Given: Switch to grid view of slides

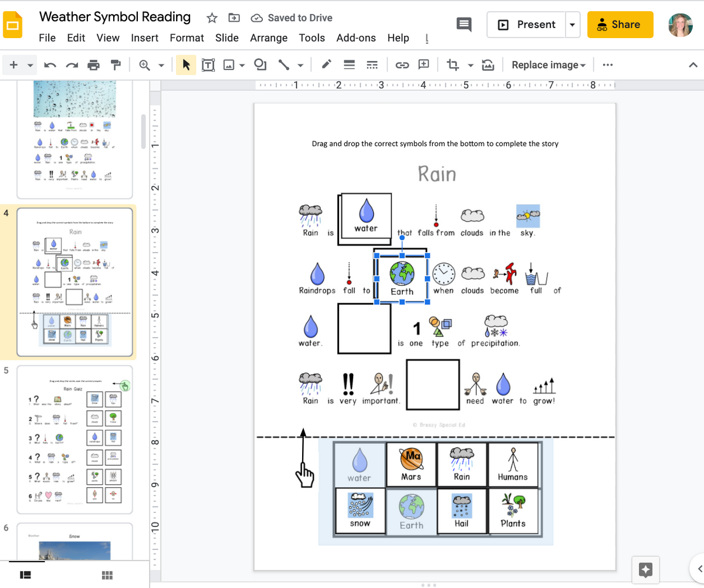Looking at the screenshot, I should (x=107, y=575).
